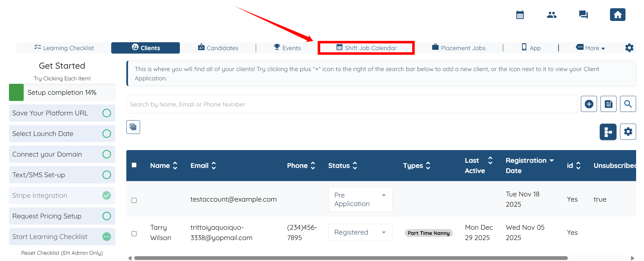Click the horizontal table scrollbar thumb
The image size is (644, 261).
(x=351, y=258)
